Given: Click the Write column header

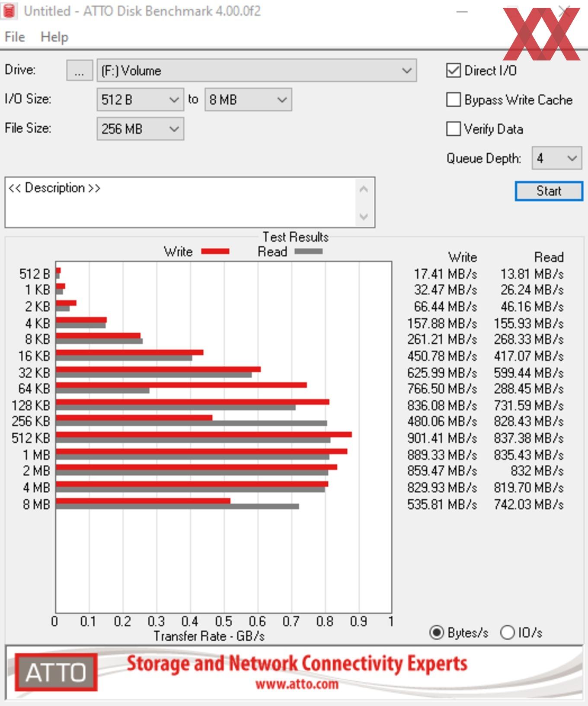Looking at the screenshot, I should click(463, 257).
